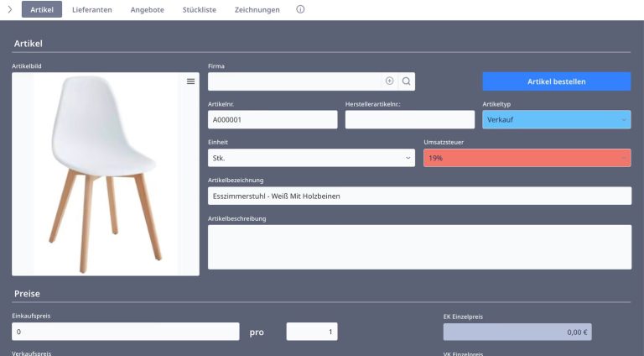The width and height of the screenshot is (644, 356).
Task: Click the search icon in Firma field
Action: (406, 81)
